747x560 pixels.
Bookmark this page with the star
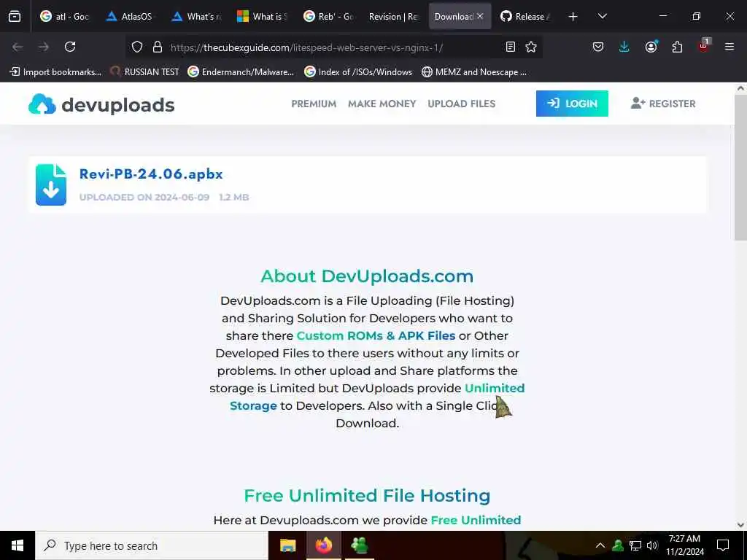531,47
